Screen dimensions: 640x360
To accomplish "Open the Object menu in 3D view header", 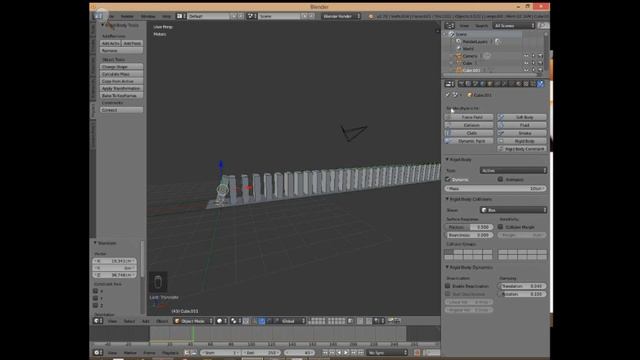I will tap(162, 321).
